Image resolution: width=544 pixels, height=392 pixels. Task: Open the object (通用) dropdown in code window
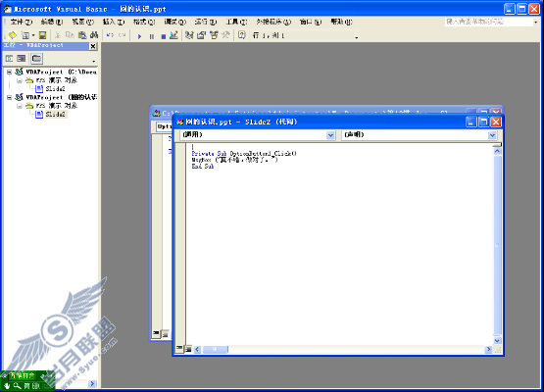(x=330, y=135)
